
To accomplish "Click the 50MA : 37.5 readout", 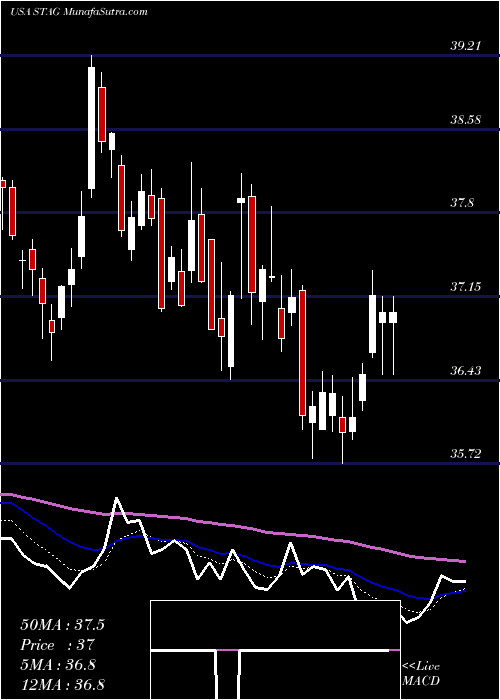I will (x=62, y=625).
